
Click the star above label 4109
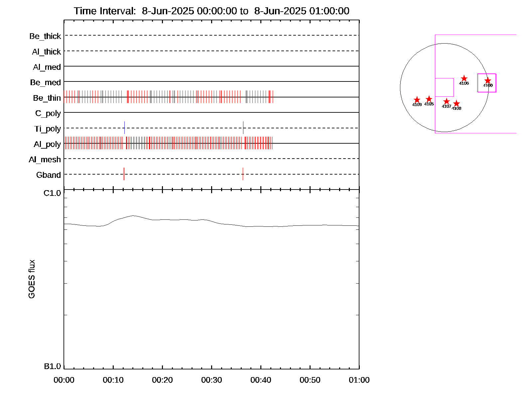417,100
